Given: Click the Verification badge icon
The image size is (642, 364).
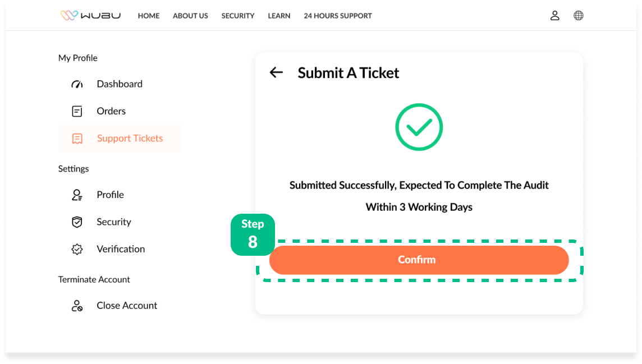Looking at the screenshot, I should (x=77, y=249).
